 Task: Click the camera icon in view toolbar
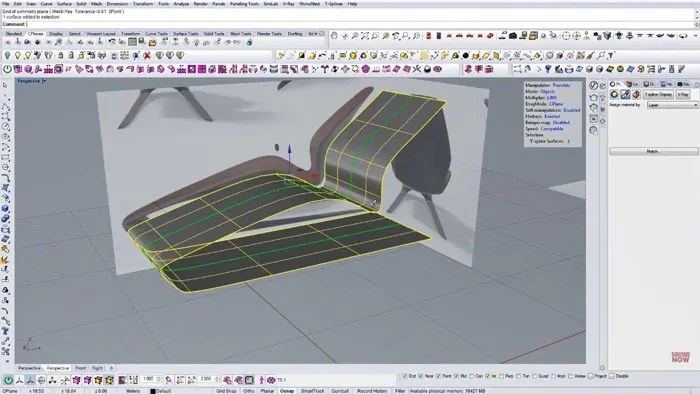click(513, 36)
